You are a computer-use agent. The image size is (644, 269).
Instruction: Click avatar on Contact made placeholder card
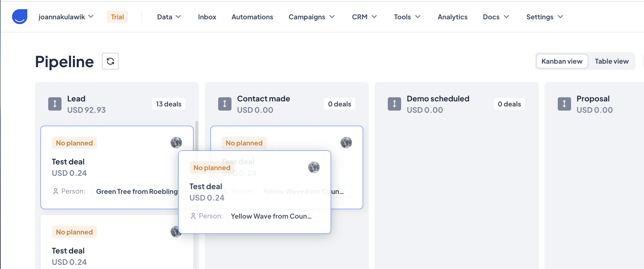pyautogui.click(x=346, y=143)
